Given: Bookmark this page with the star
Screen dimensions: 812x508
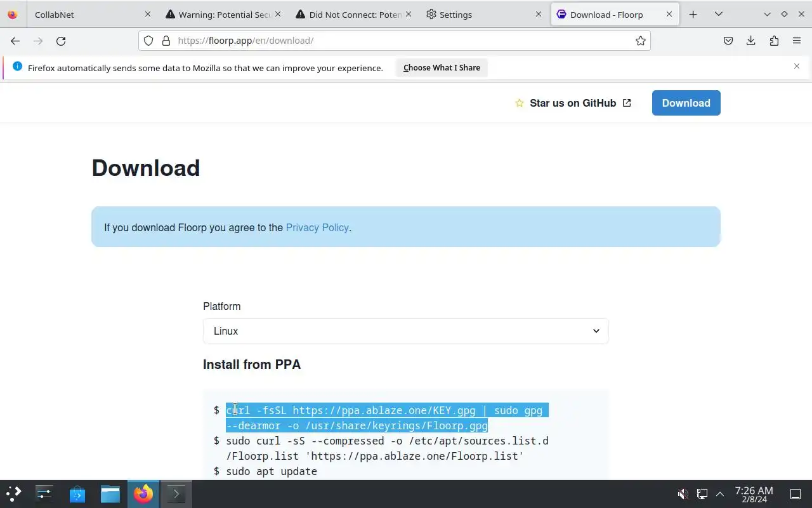Looking at the screenshot, I should pos(641,41).
